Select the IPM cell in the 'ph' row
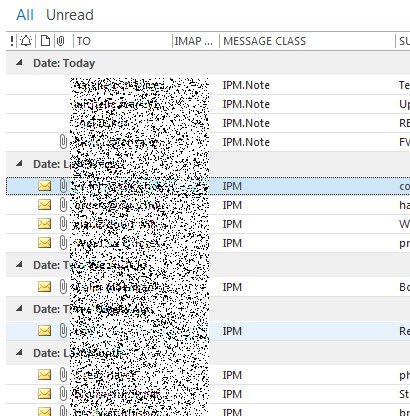This screenshot has height=416, width=410. pyautogui.click(x=232, y=375)
